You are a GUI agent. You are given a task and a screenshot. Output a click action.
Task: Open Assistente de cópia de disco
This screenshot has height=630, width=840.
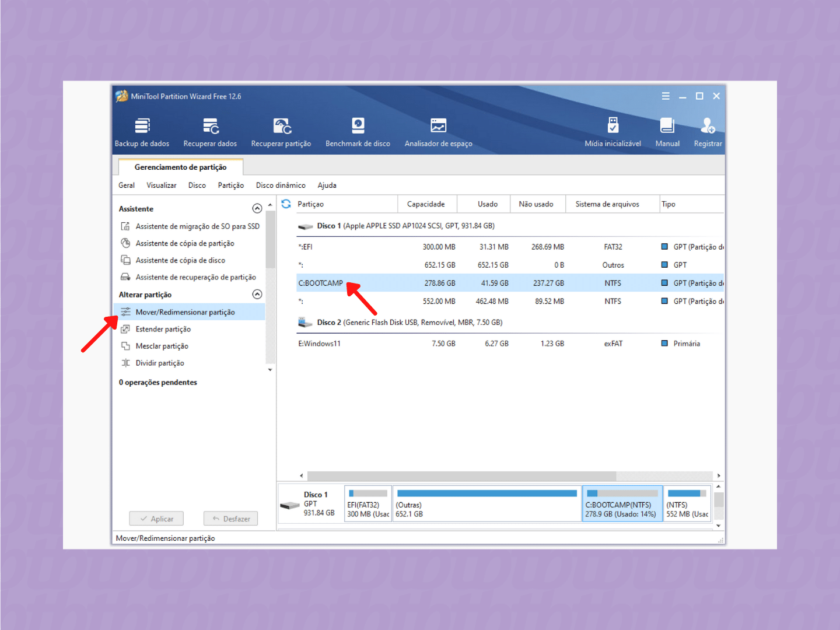[173, 260]
